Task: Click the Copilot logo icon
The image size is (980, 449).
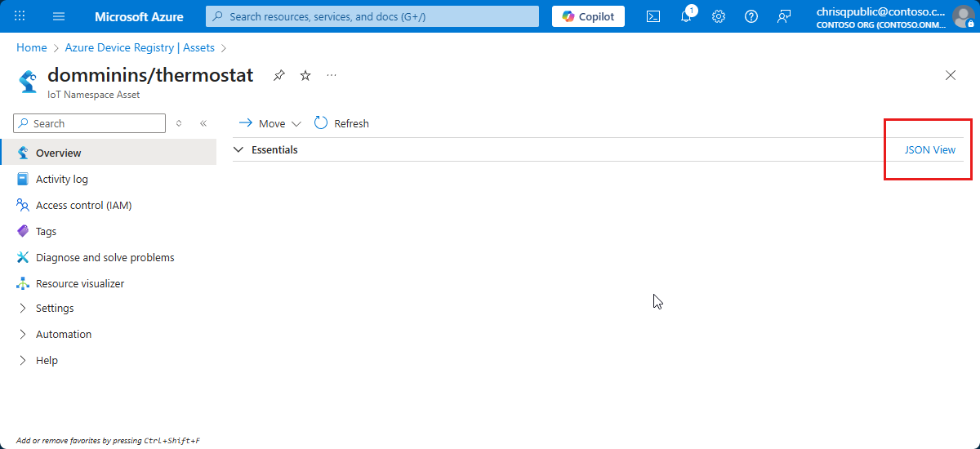Action: (568, 16)
